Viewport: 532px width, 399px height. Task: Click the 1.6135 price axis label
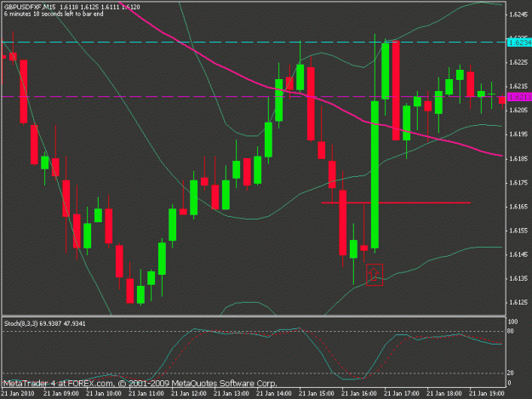518,278
